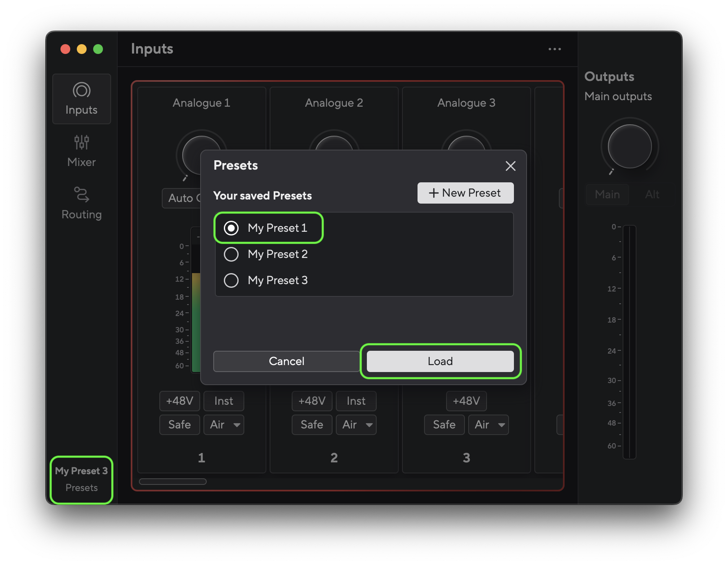
Task: Toggle Inst mode on Analogue 1
Action: 223,401
